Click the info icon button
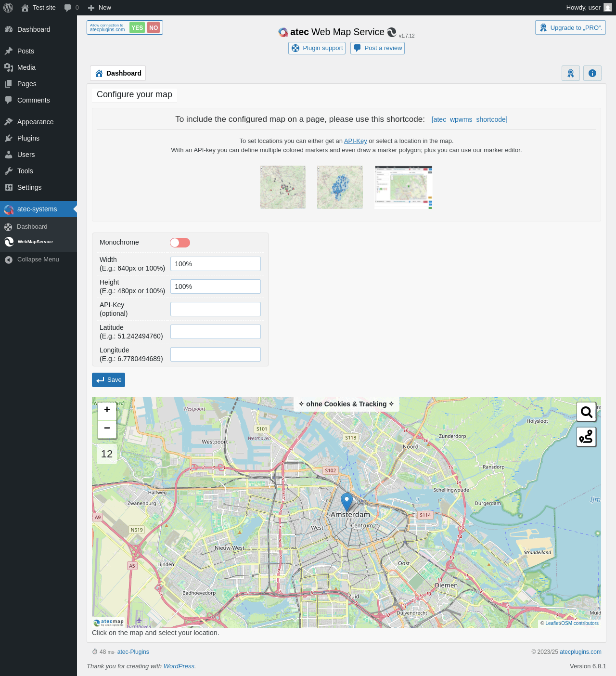 (x=592, y=73)
